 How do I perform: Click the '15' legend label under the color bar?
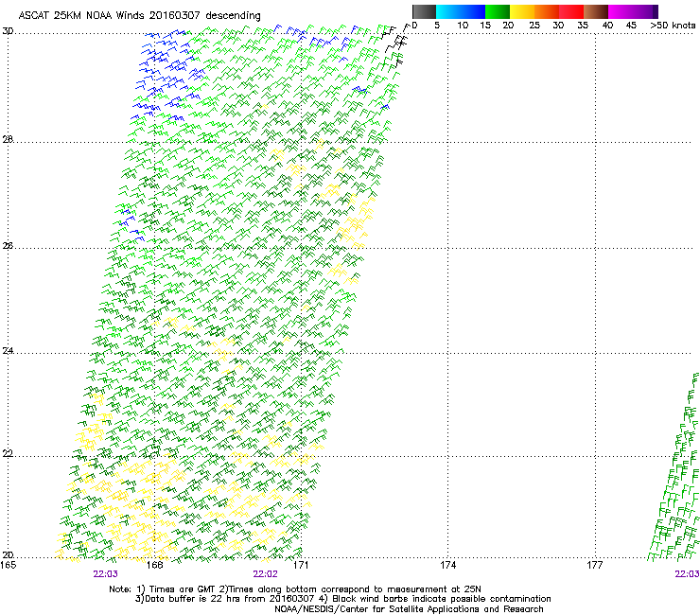485,26
